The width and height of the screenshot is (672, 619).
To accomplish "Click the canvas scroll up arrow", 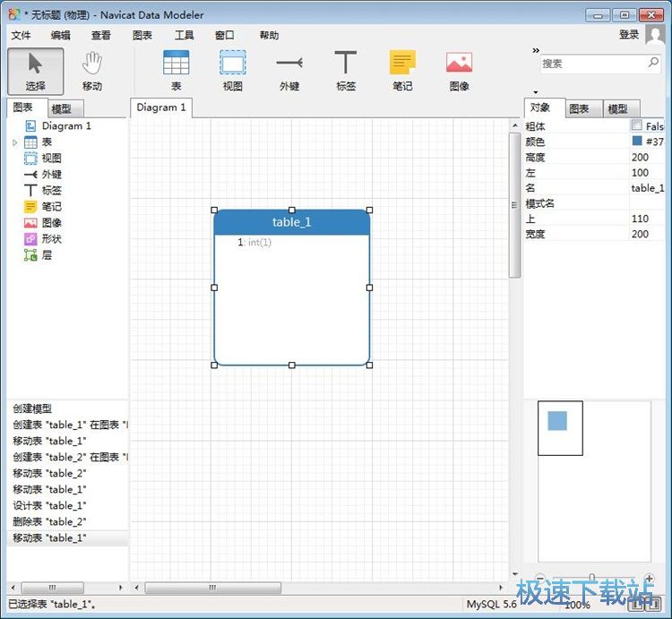I will [514, 125].
